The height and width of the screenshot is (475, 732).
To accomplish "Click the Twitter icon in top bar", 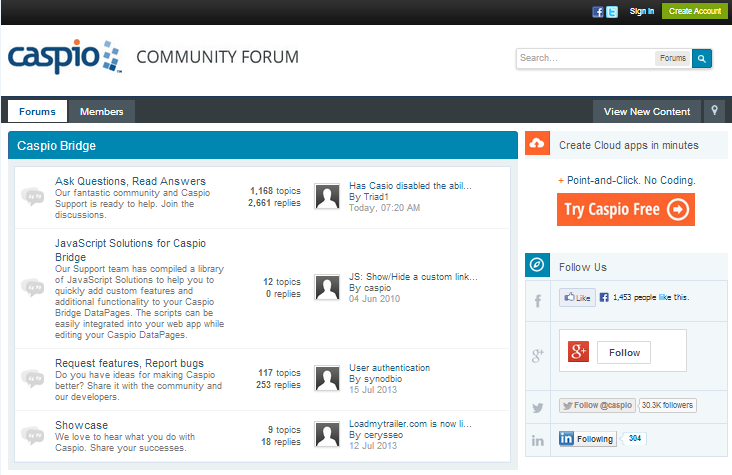I will [612, 11].
